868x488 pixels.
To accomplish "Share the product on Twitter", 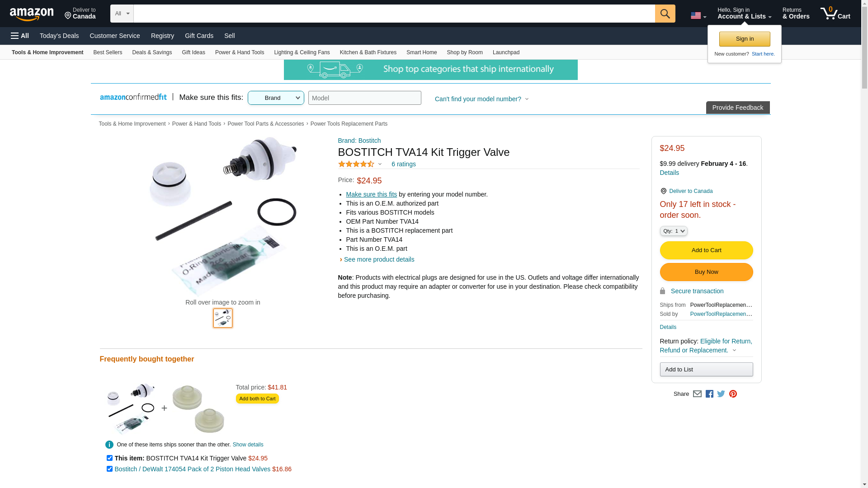I will [x=721, y=394].
